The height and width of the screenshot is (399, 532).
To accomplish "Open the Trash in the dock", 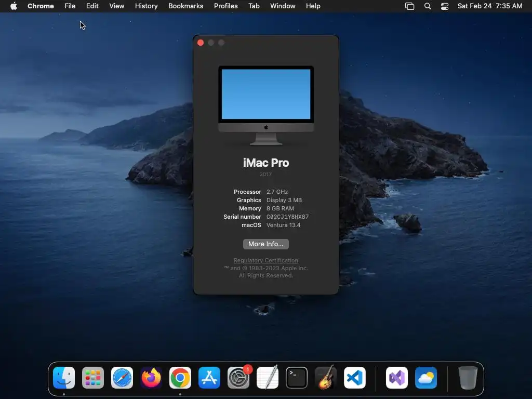I will 468,378.
